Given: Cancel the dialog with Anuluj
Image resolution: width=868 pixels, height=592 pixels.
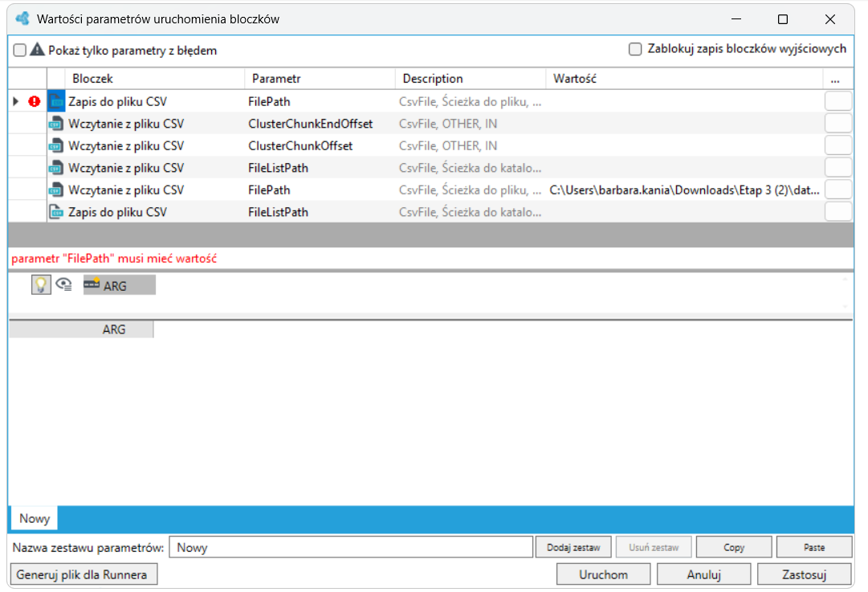Looking at the screenshot, I should pos(703,574).
